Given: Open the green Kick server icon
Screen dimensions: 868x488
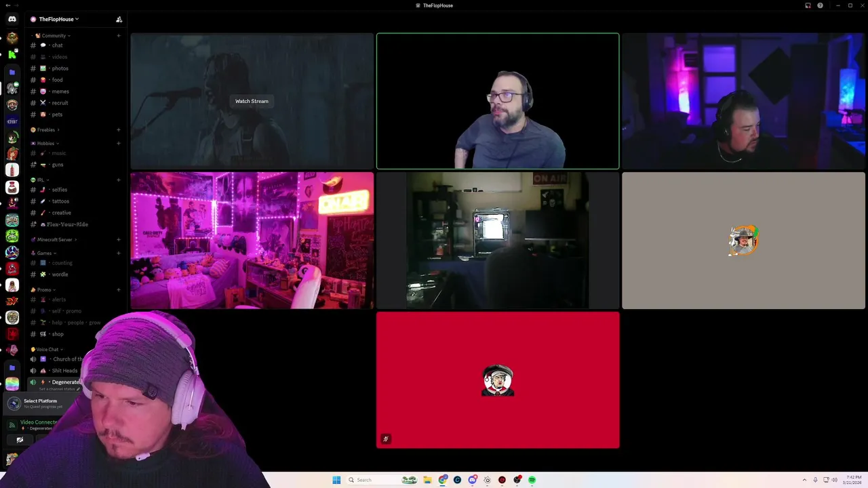Looking at the screenshot, I should [x=12, y=54].
